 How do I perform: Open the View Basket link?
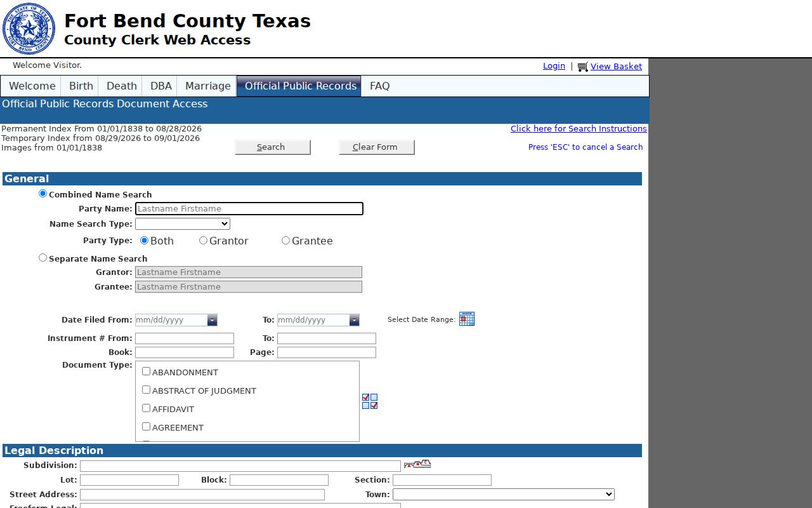pyautogui.click(x=616, y=66)
